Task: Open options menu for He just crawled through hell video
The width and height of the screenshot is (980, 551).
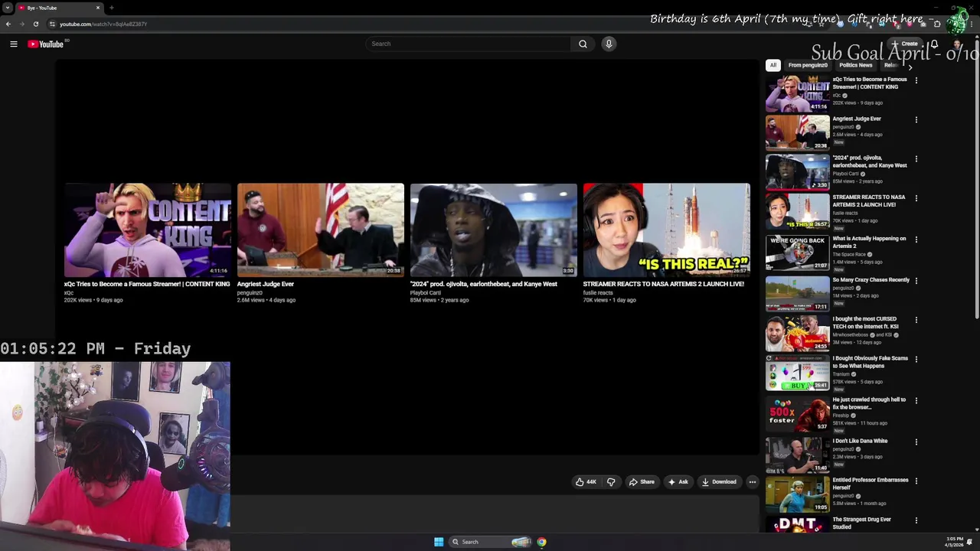Action: point(916,400)
